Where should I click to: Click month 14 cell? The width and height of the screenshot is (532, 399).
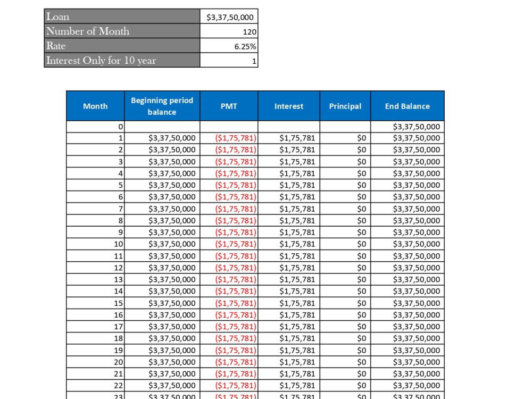pyautogui.click(x=95, y=291)
